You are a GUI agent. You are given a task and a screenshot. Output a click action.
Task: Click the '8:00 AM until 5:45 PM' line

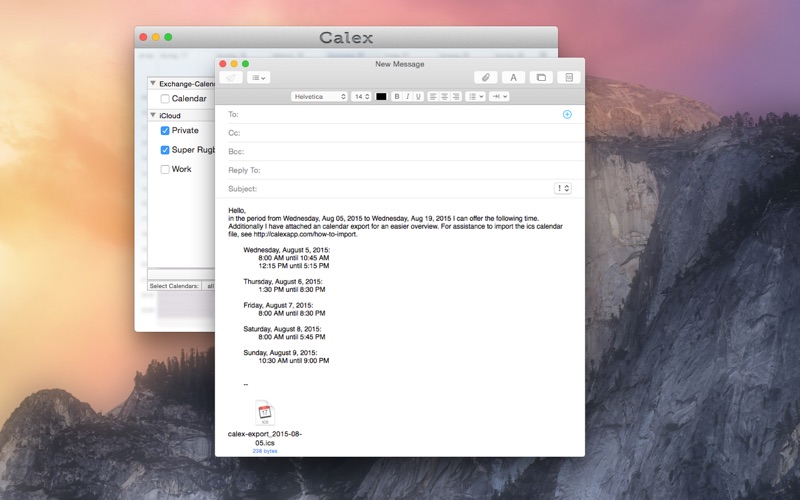(292, 337)
